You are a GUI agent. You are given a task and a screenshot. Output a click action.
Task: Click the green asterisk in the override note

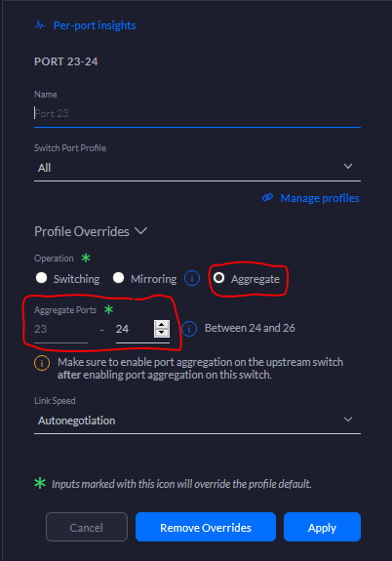coord(40,483)
